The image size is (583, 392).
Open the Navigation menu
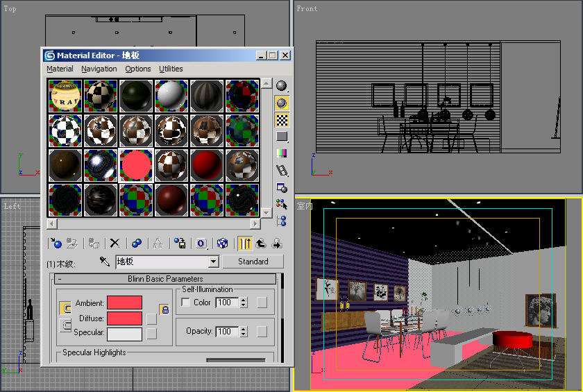click(99, 69)
